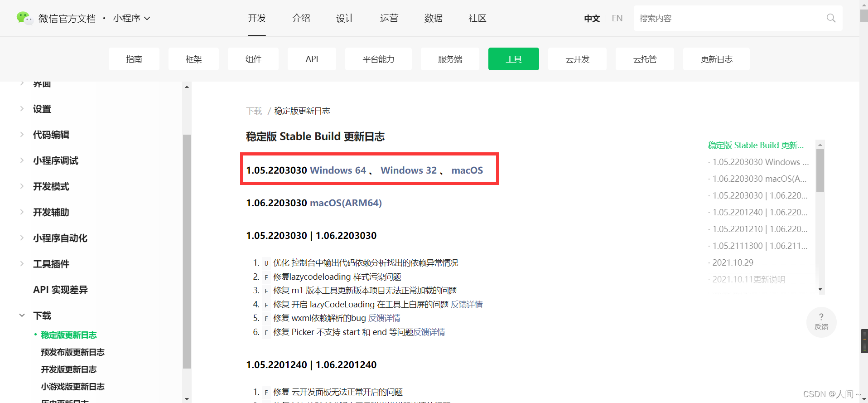Expand the 开发辅助 sidebar section
The image size is (868, 403).
point(51,212)
